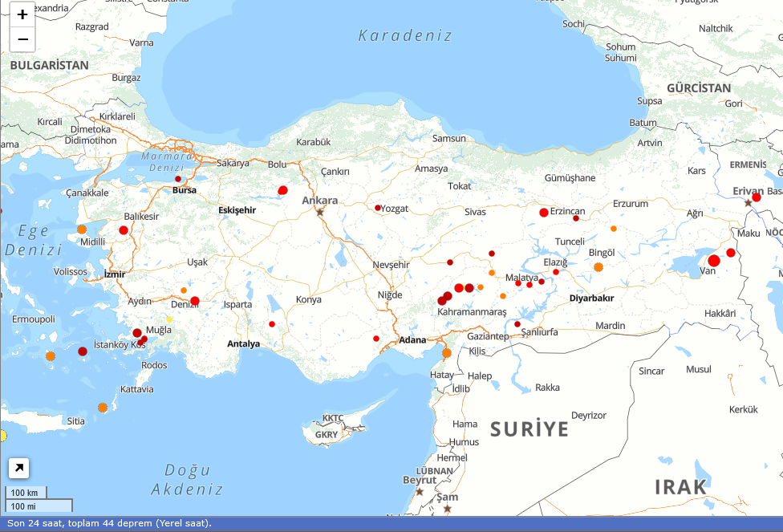Select the red marker below Balıkesir

coord(124,230)
